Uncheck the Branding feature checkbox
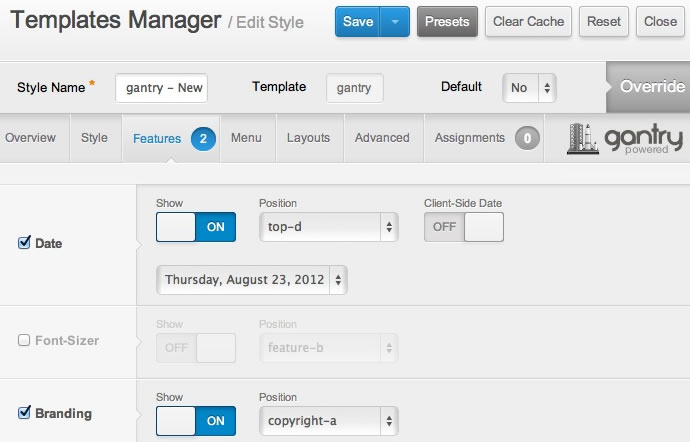The width and height of the screenshot is (690, 442). coord(25,413)
